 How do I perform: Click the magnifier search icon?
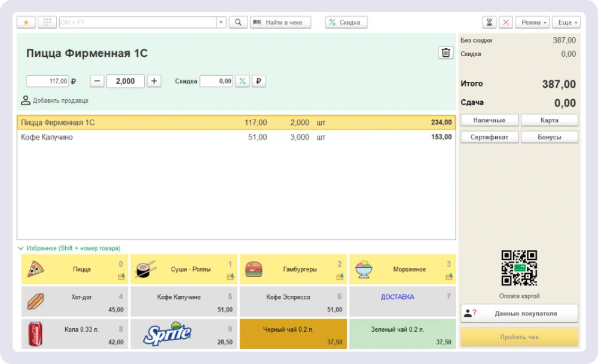click(237, 22)
